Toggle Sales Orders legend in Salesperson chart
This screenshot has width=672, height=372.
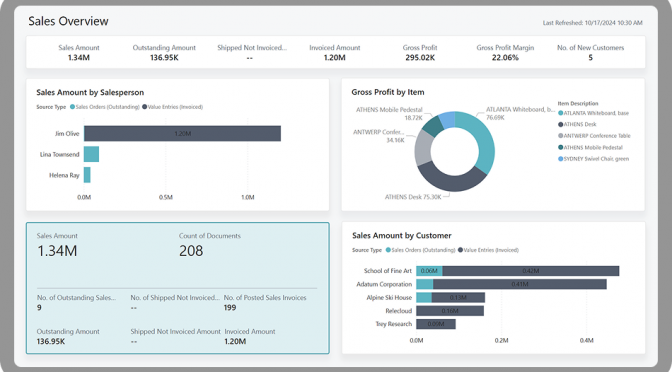[x=105, y=107]
